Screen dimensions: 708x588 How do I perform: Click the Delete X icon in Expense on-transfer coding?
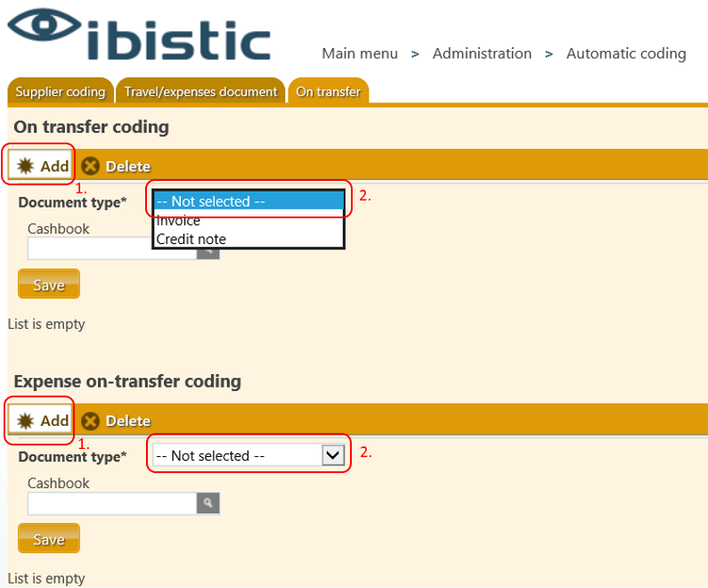tap(90, 421)
